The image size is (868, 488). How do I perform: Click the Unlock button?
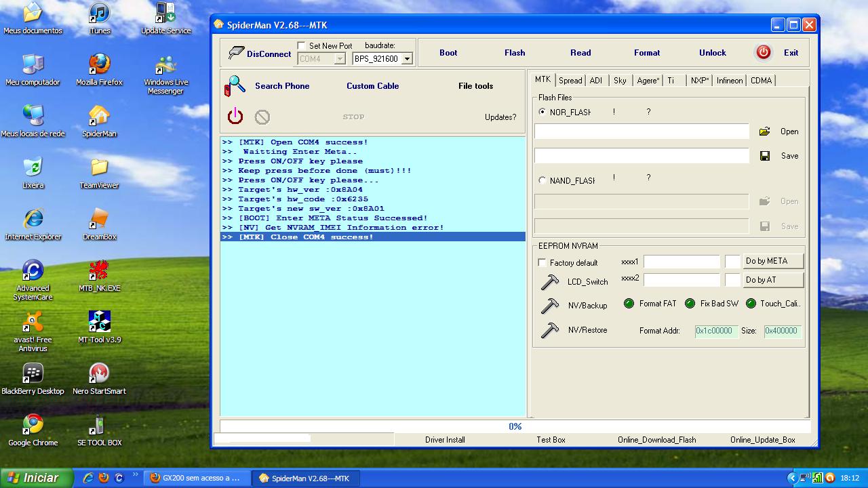(x=713, y=53)
